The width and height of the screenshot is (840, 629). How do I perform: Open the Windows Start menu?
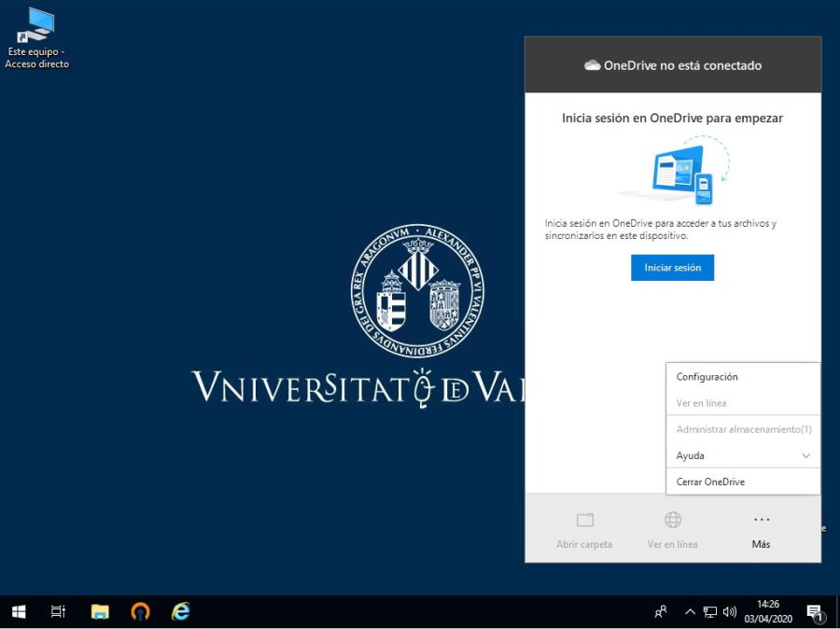point(19,611)
